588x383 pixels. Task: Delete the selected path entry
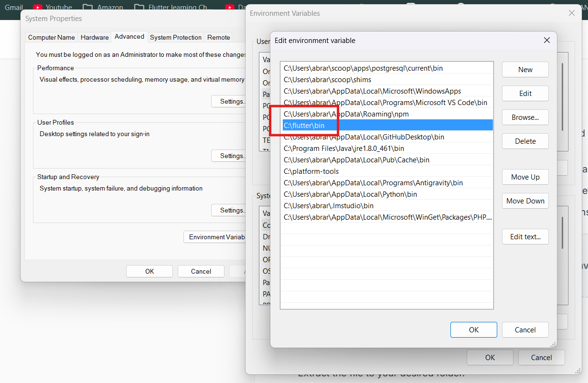click(x=525, y=141)
